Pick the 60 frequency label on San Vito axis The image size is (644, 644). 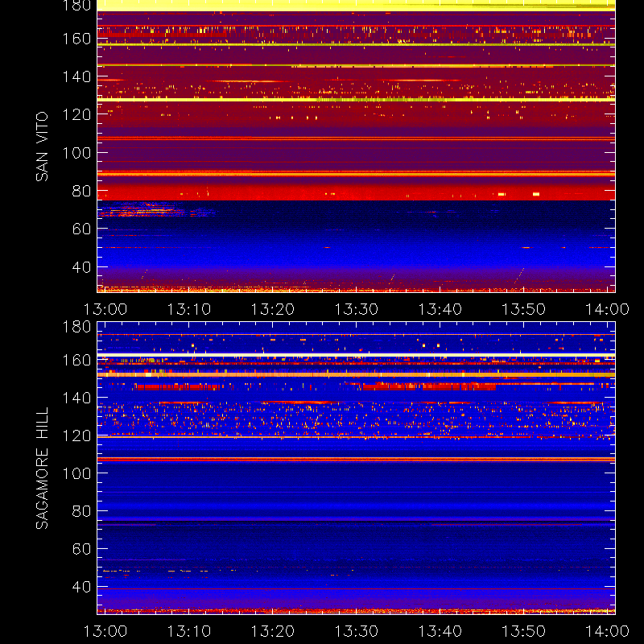pyautogui.click(x=82, y=229)
